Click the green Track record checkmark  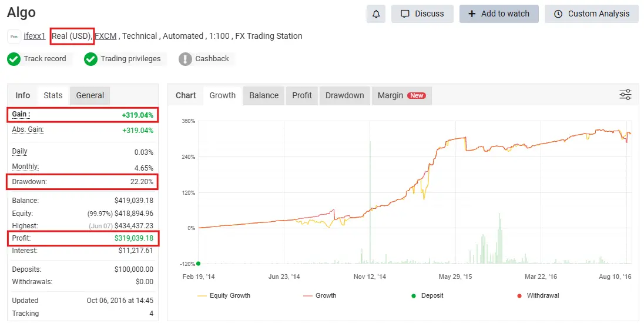click(14, 59)
